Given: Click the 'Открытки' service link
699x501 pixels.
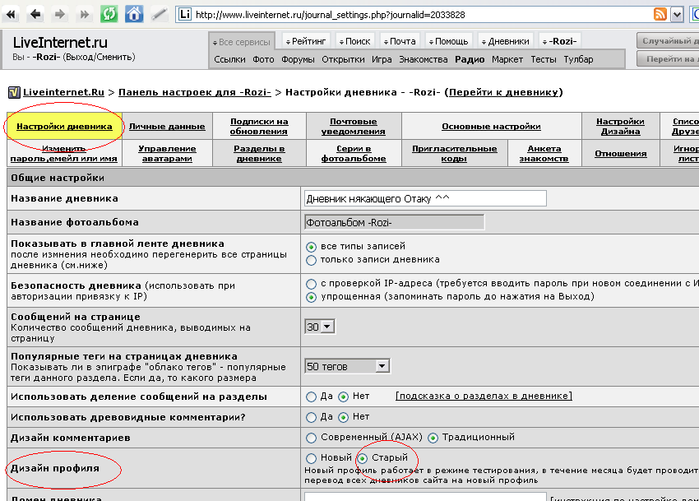Looking at the screenshot, I should click(x=343, y=59).
